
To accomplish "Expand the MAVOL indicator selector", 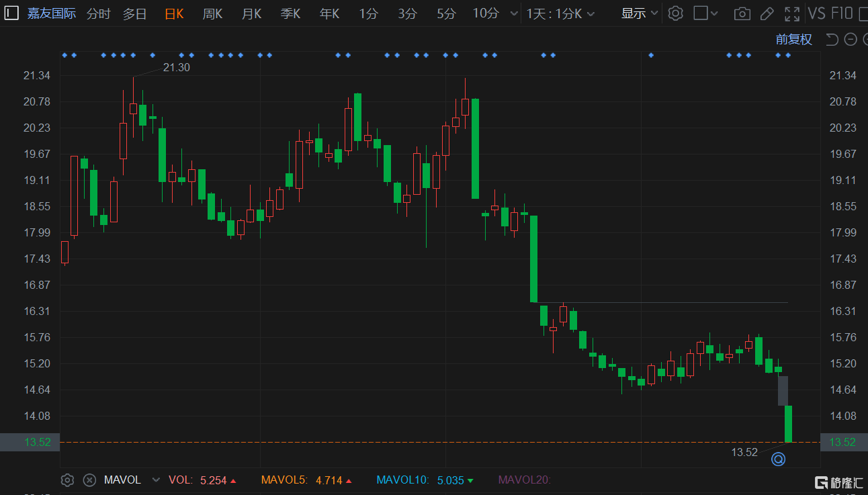I will click(x=156, y=480).
